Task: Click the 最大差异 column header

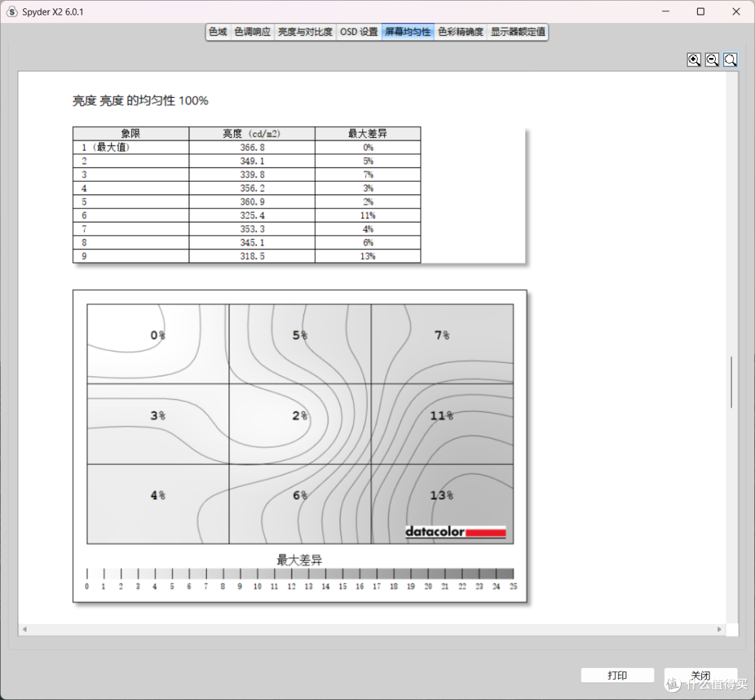Action: [368, 134]
